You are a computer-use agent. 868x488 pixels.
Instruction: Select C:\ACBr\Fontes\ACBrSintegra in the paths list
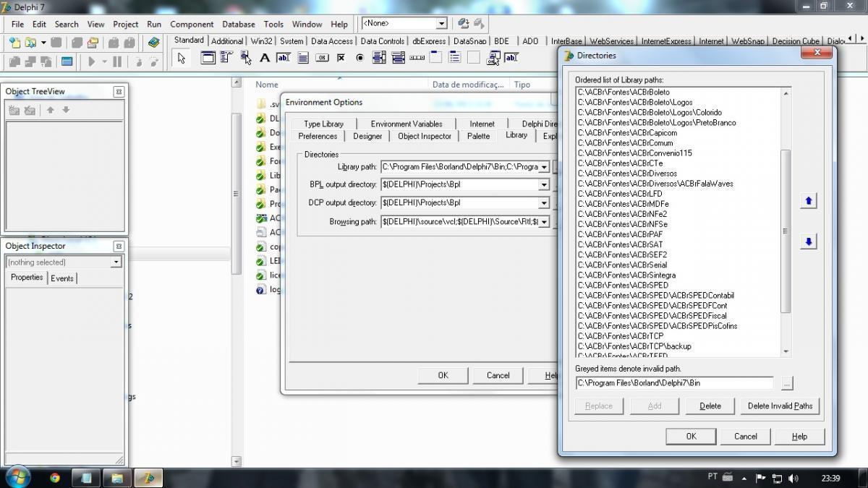626,275
